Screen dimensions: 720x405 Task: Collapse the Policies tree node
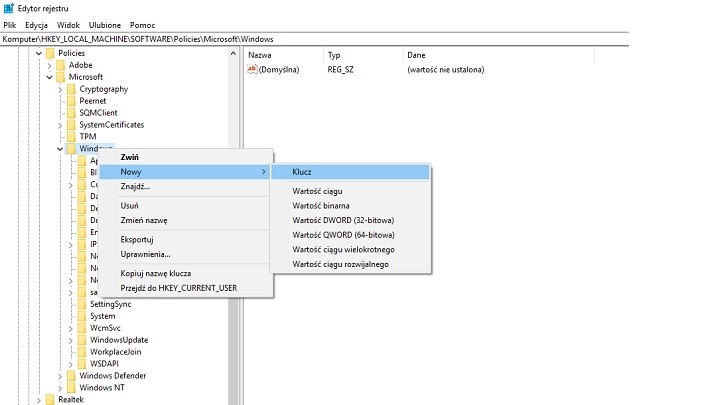(x=39, y=53)
